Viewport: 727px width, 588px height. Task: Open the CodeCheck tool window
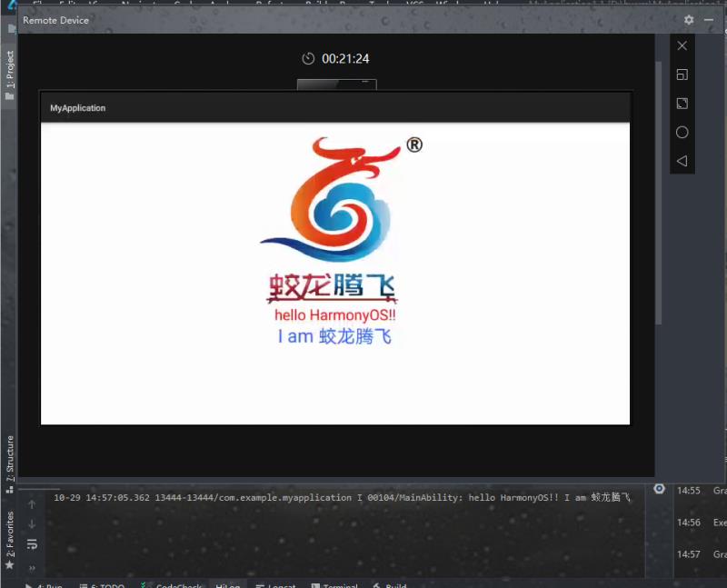coord(171,584)
